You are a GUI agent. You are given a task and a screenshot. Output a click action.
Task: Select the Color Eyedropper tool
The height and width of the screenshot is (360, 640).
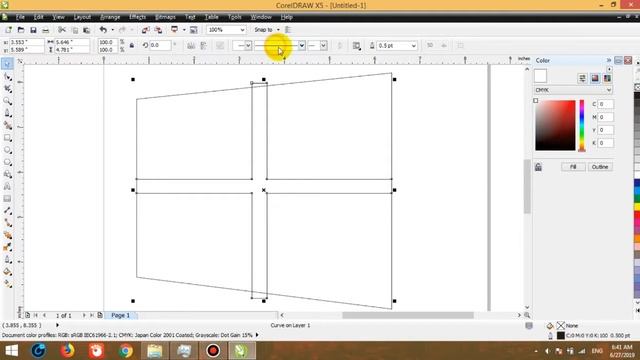(x=7, y=247)
